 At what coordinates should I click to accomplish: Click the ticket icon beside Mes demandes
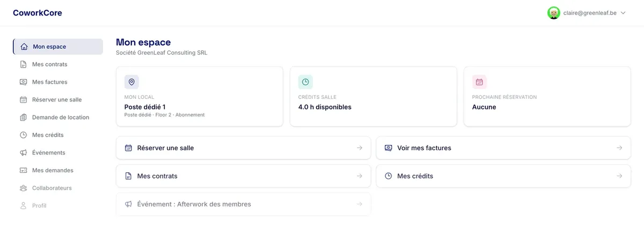(x=23, y=171)
